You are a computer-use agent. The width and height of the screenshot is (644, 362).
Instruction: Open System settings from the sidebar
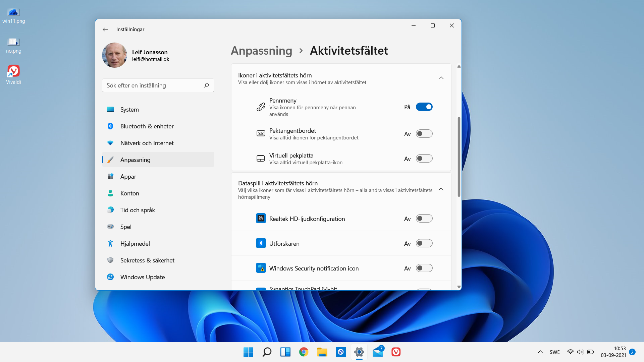[x=129, y=109]
